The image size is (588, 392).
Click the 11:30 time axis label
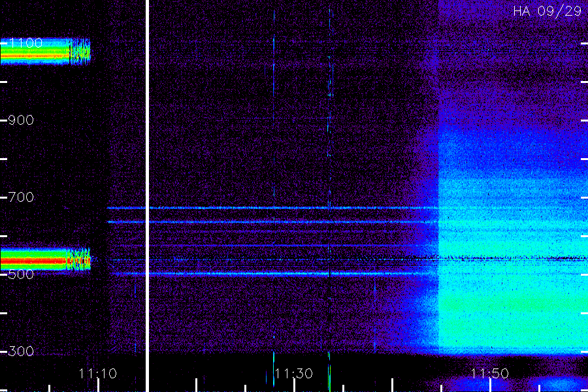click(293, 374)
